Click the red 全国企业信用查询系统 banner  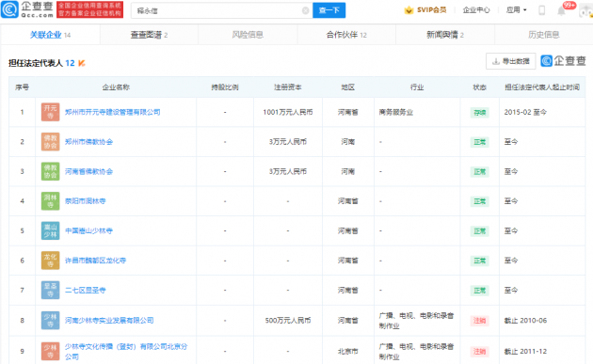[x=90, y=9]
